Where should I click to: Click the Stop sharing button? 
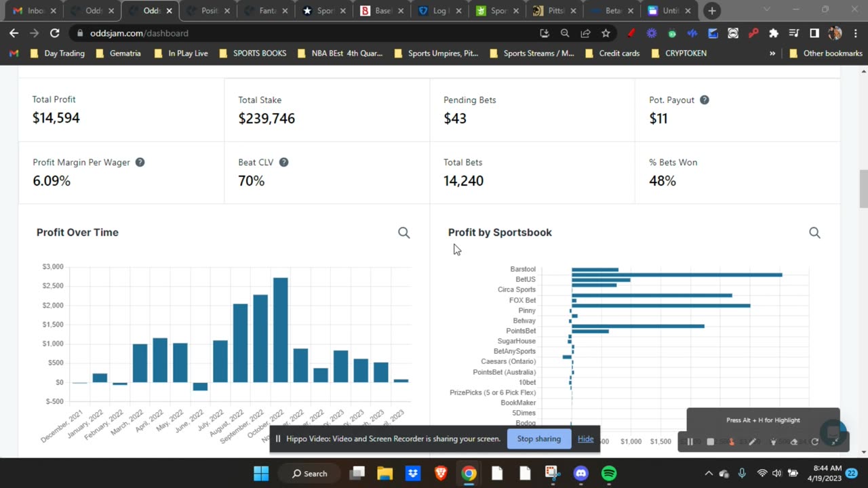[539, 439]
